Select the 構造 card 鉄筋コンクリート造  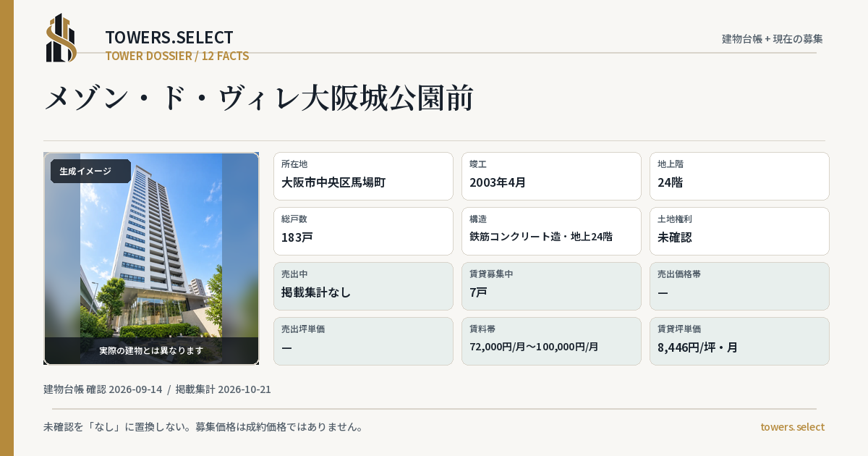coord(551,231)
